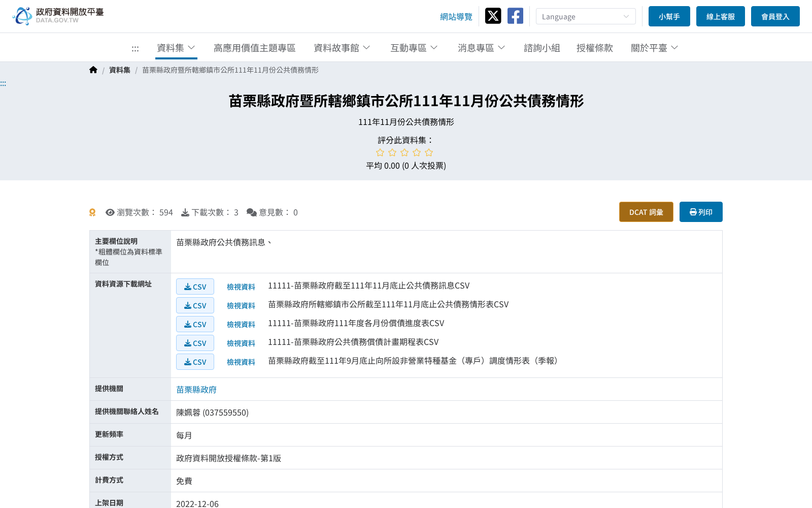The width and height of the screenshot is (812, 508).
Task: Download CSV for 非營業特種基金調度情形表
Action: (195, 362)
